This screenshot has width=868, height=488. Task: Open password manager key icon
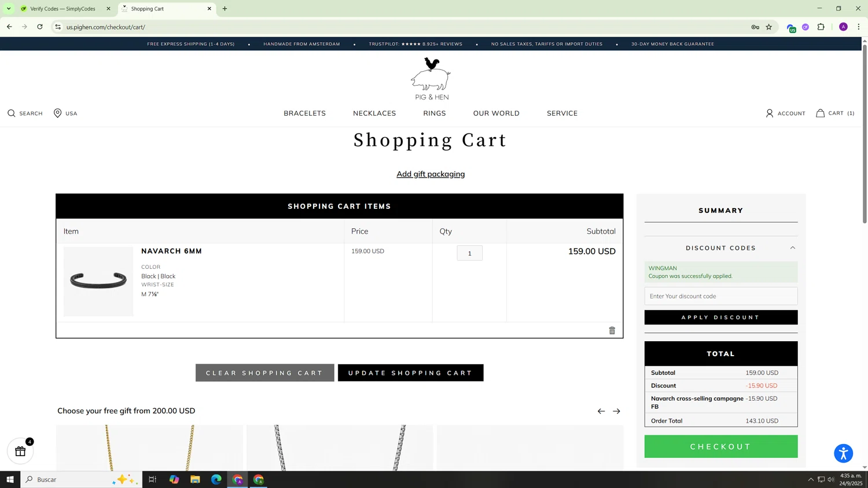(755, 27)
